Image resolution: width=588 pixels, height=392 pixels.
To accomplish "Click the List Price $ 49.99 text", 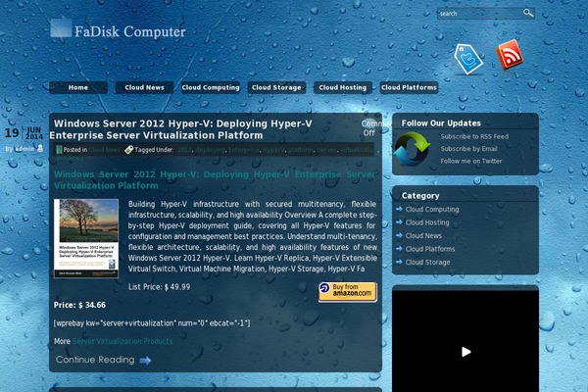I will click(x=160, y=287).
